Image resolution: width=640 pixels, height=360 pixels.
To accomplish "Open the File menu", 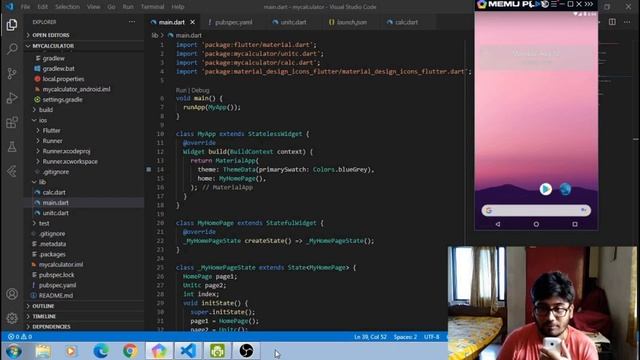I will pyautogui.click(x=25, y=7).
